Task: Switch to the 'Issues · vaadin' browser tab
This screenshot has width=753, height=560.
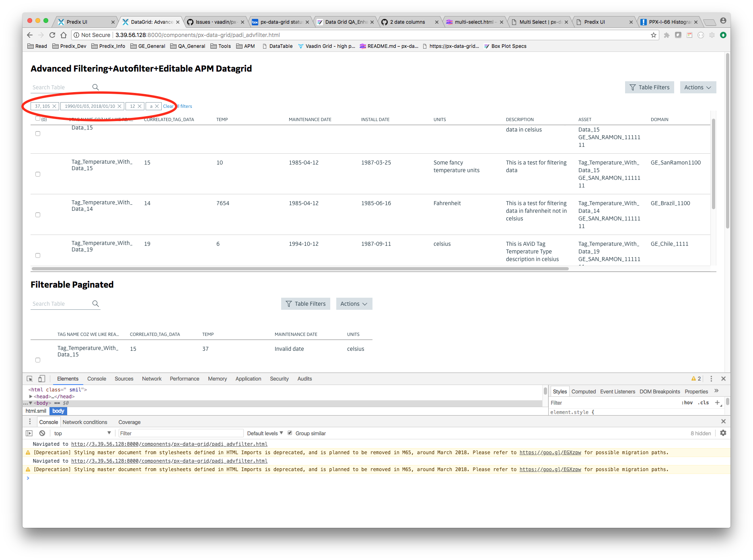Action: [x=216, y=22]
